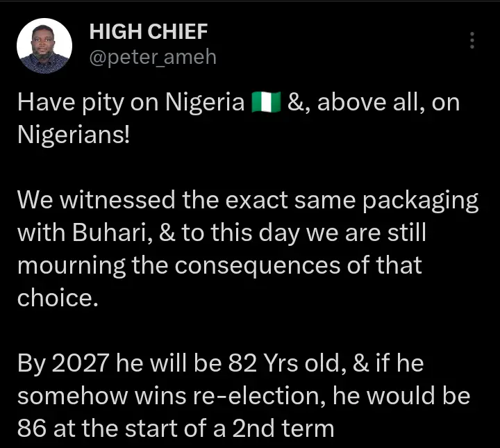Open the HIGH CHIEF display name link
The image size is (500, 448).
(x=149, y=32)
